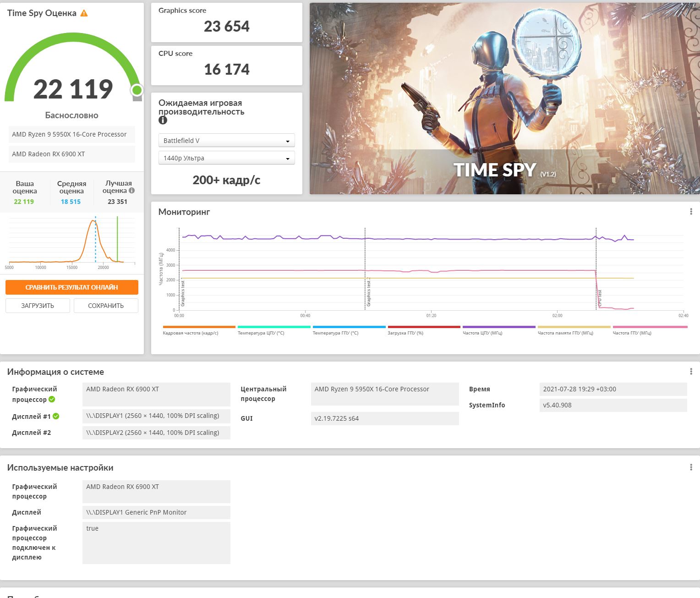Click the 200+ кадр/с estimate
Viewport: 700px width, 598px height.
226,180
